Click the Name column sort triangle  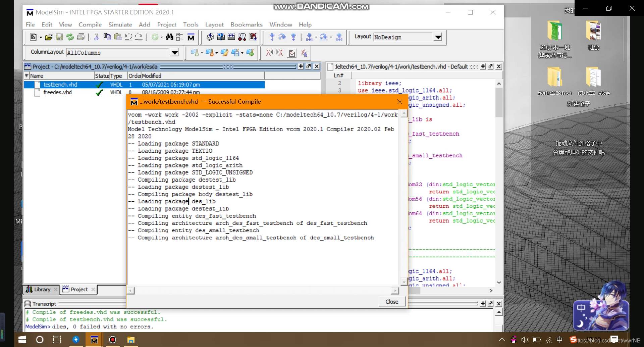26,76
